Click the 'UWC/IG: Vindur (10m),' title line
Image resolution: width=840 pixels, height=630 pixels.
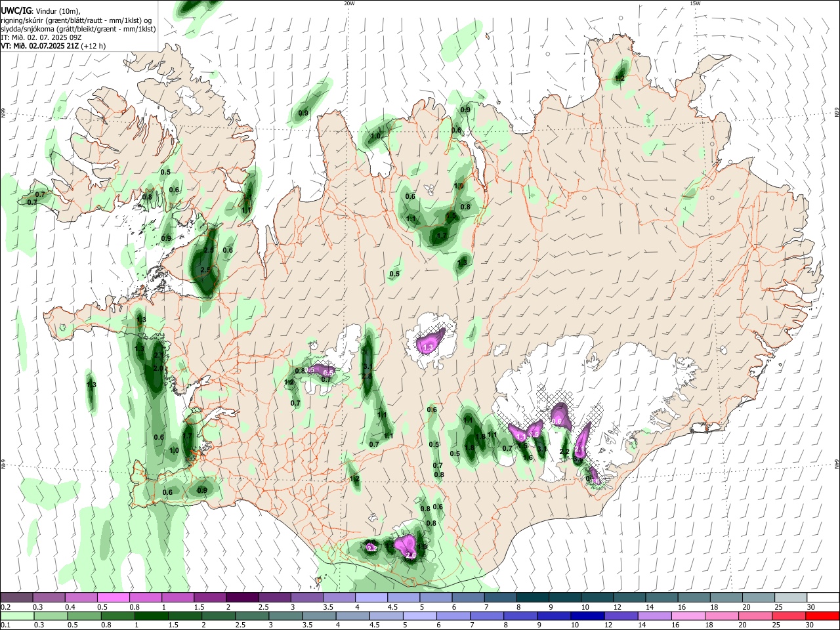tap(41, 11)
